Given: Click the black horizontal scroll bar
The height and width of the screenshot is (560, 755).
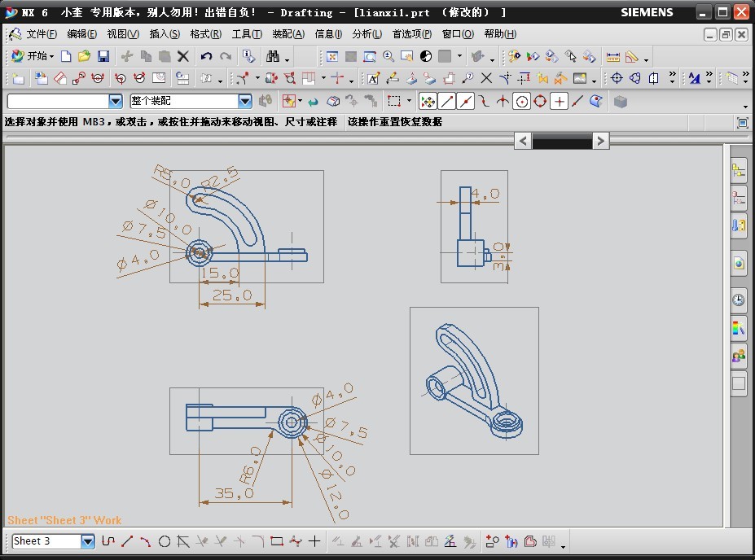Looking at the screenshot, I should 561,141.
